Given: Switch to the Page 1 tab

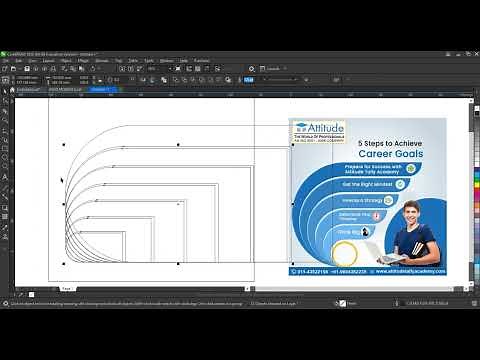Looking at the screenshot, I should [68, 289].
